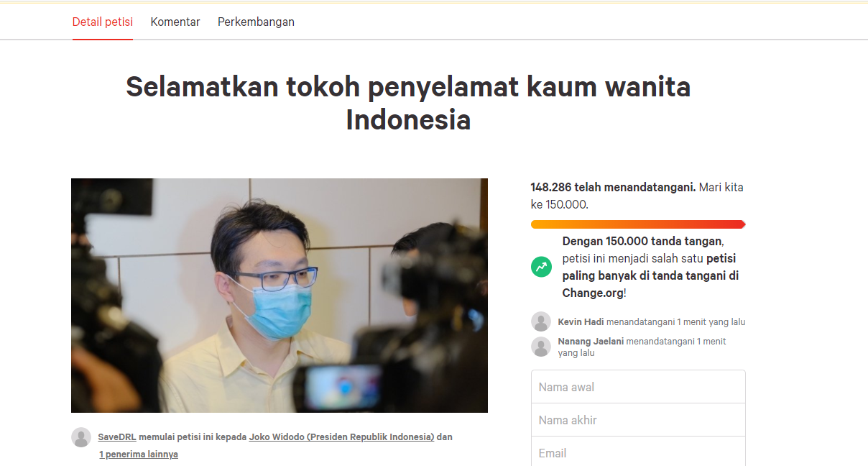868x466 pixels.
Task: Click the Nanang Jaelani signer name
Action: (591, 341)
